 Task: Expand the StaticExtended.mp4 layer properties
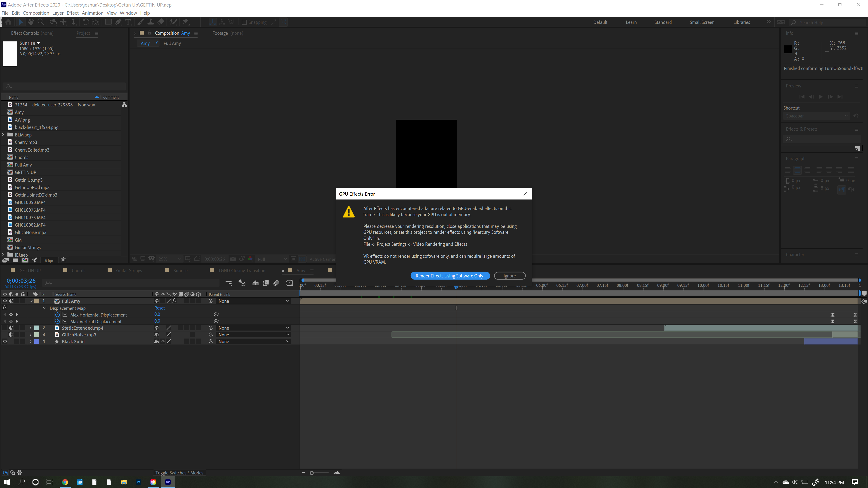point(30,328)
